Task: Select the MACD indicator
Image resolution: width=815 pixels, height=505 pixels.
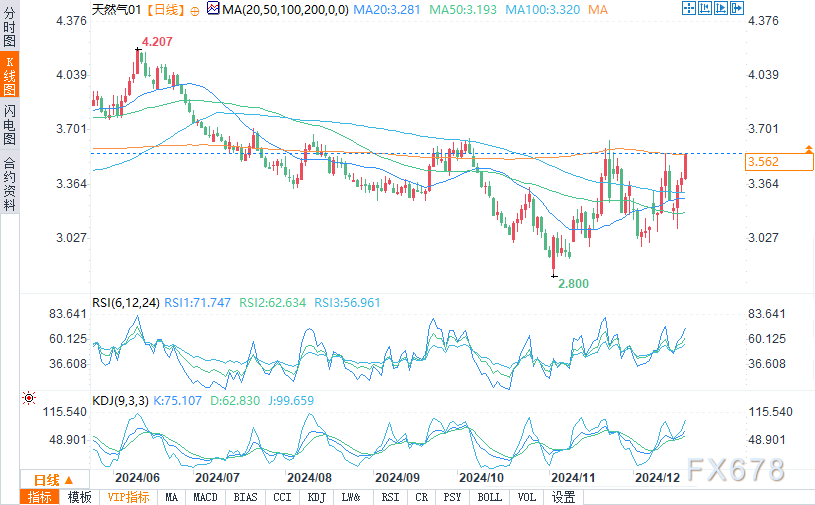Action: 205,497
